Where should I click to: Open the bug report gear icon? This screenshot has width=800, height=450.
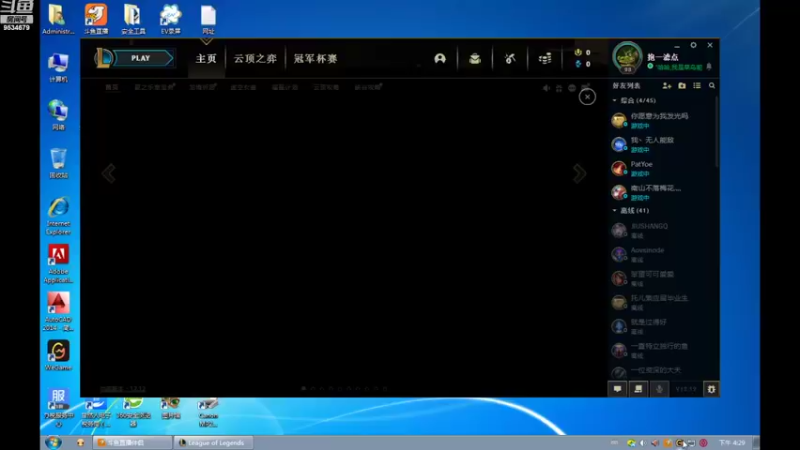tap(711, 389)
